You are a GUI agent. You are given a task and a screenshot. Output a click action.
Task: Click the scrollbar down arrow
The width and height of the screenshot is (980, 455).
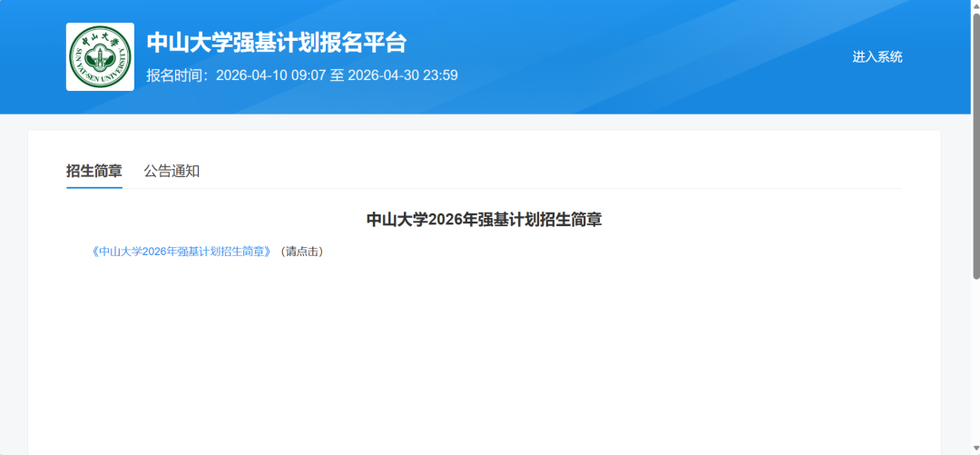(x=975, y=449)
